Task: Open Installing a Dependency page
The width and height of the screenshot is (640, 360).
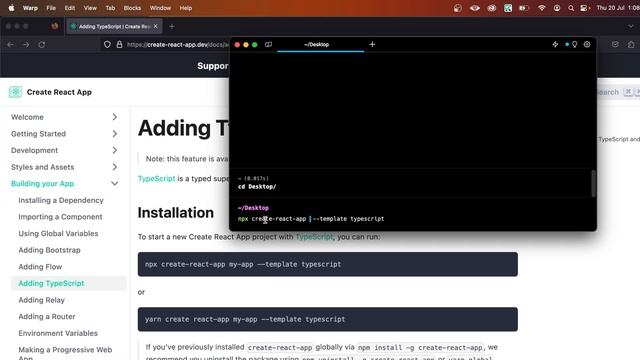Action: [x=61, y=200]
